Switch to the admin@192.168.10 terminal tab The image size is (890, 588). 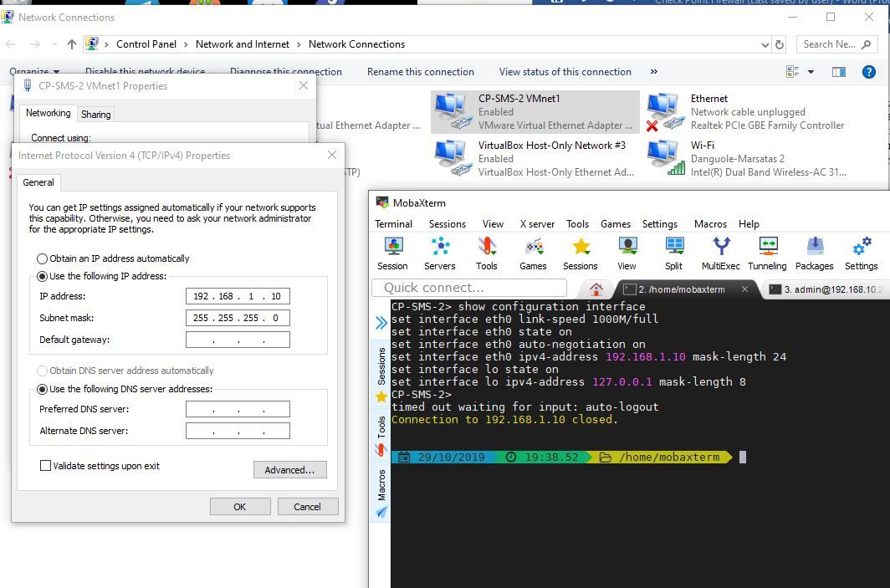click(826, 289)
